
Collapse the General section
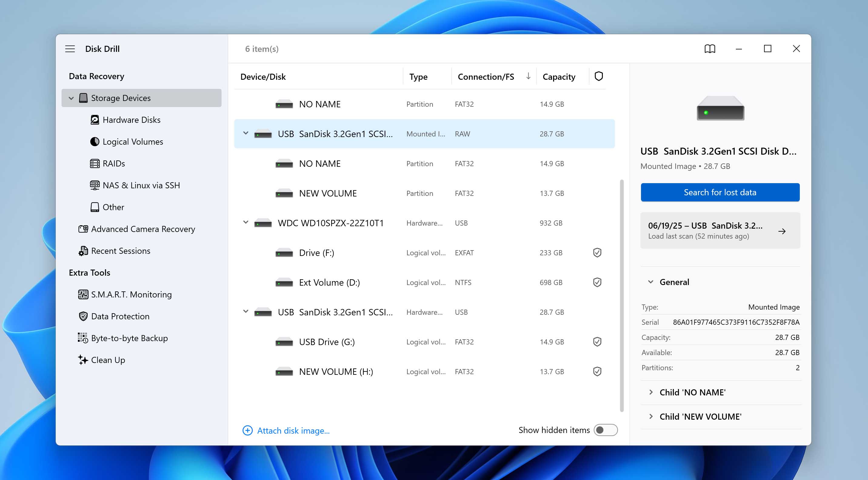coord(651,282)
